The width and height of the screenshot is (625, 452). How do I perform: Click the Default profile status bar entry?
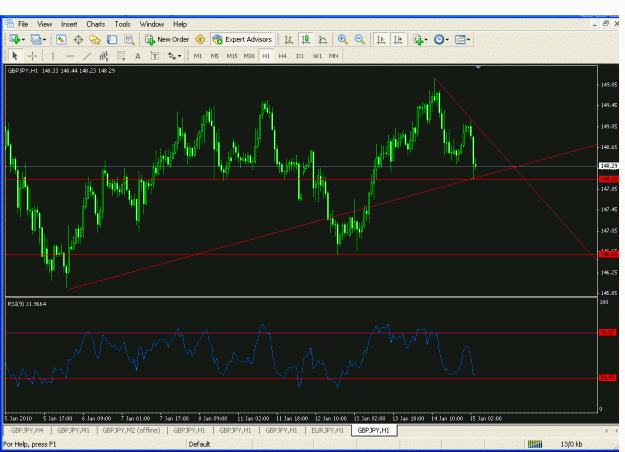tap(199, 444)
